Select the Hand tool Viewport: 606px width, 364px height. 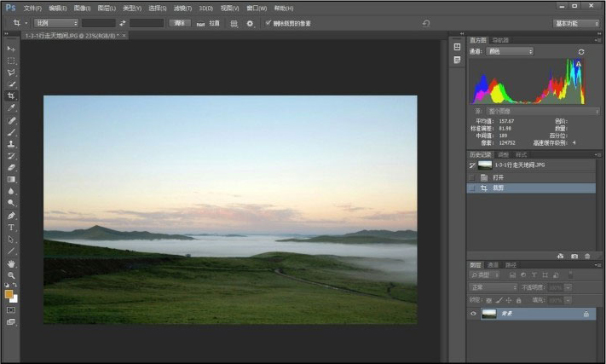[x=12, y=263]
